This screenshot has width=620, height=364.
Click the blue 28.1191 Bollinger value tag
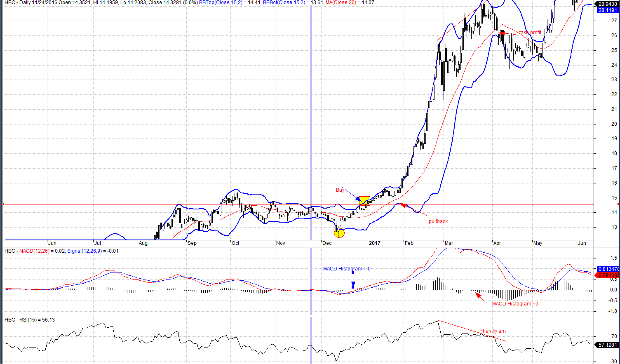click(x=608, y=10)
